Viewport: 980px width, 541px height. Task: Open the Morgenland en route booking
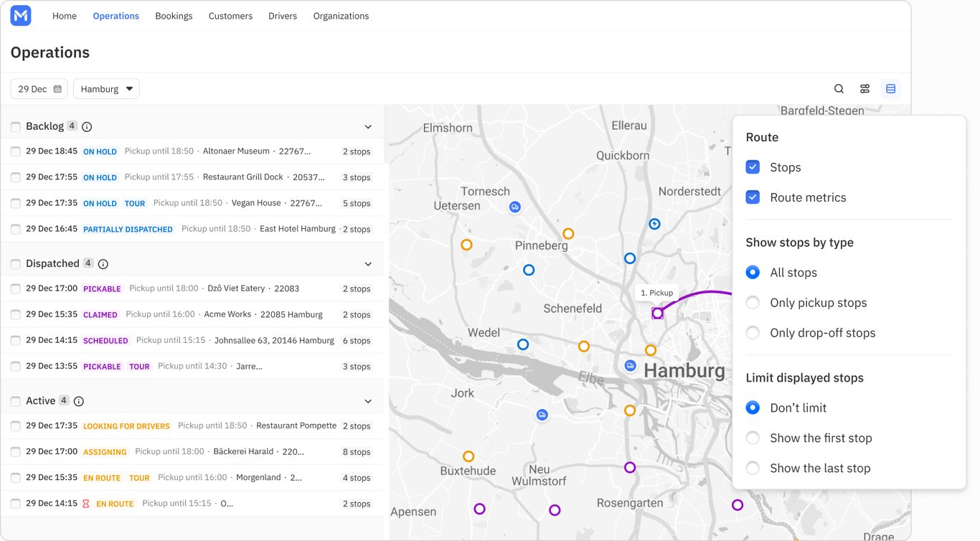click(x=192, y=477)
